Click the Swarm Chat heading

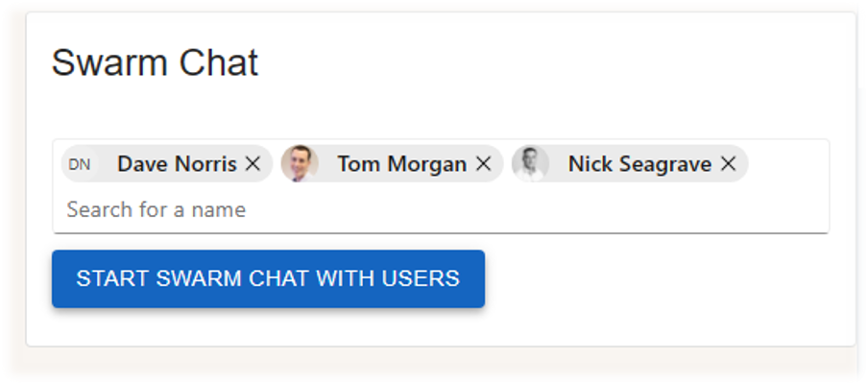coord(155,62)
